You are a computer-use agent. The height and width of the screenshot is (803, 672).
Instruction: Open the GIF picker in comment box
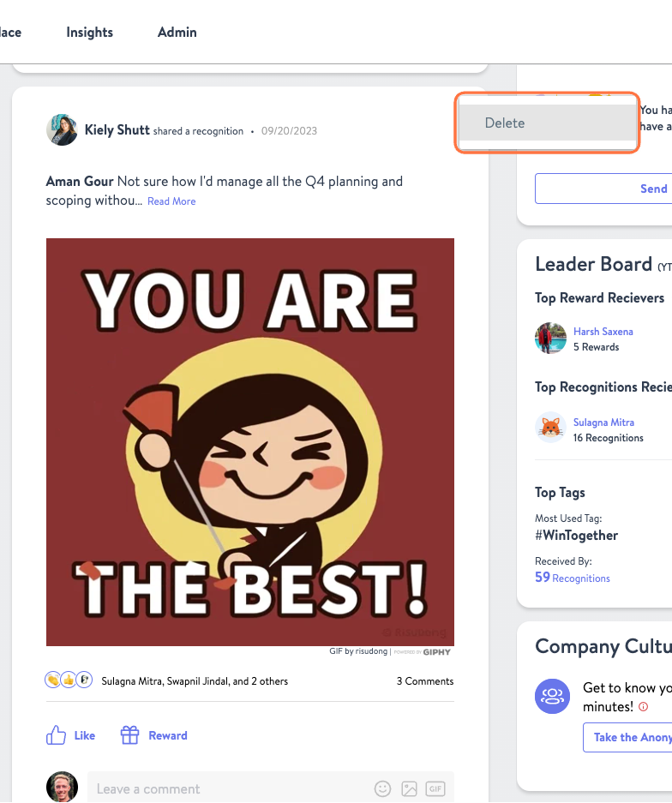pyautogui.click(x=435, y=788)
